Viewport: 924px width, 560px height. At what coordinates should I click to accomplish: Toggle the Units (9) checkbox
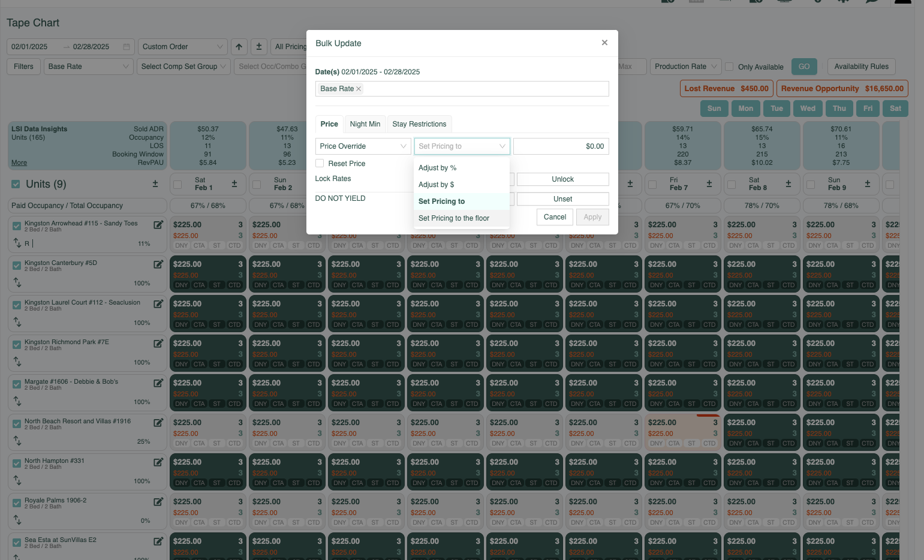coord(16,184)
